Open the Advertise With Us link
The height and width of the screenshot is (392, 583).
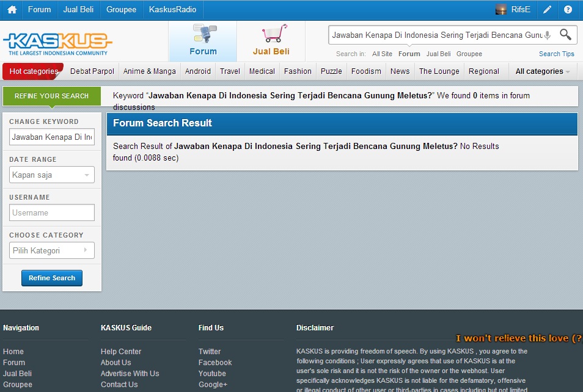pyautogui.click(x=130, y=374)
